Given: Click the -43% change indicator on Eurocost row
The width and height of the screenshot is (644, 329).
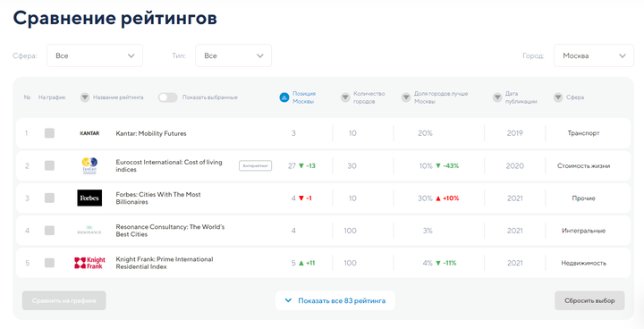Looking at the screenshot, I should [x=447, y=166].
